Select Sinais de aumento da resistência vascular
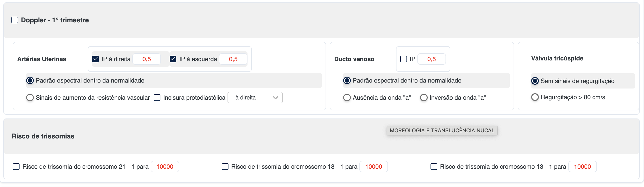 [30, 98]
